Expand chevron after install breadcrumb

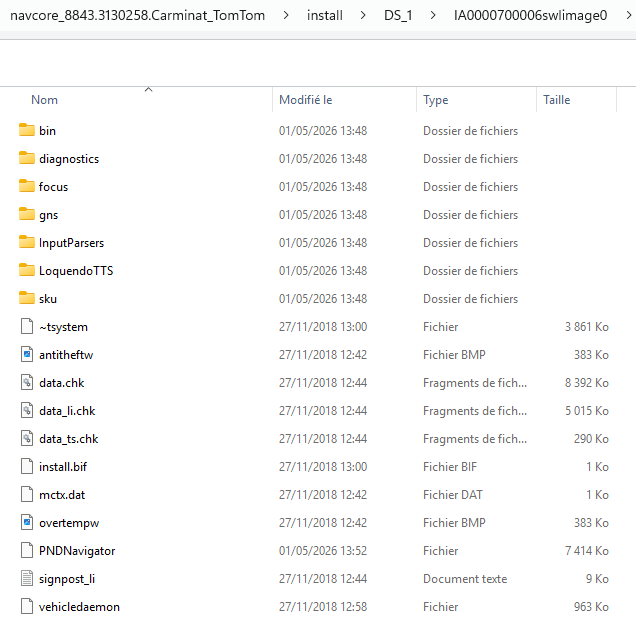pyautogui.click(x=363, y=15)
